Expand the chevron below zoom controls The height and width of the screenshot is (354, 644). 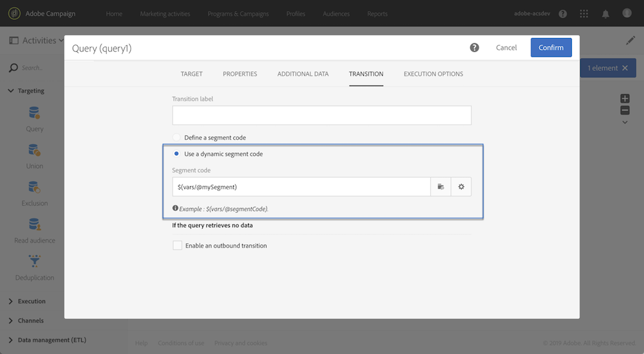point(625,122)
